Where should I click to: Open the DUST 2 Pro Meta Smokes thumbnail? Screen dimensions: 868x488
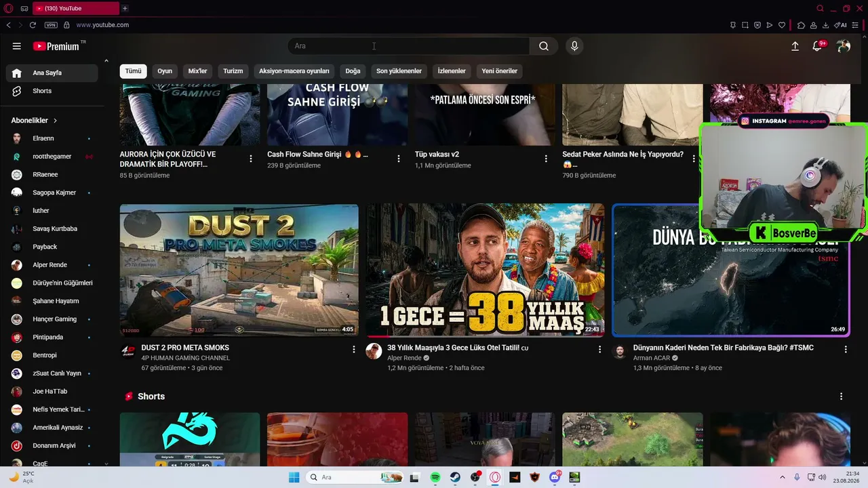click(x=239, y=270)
